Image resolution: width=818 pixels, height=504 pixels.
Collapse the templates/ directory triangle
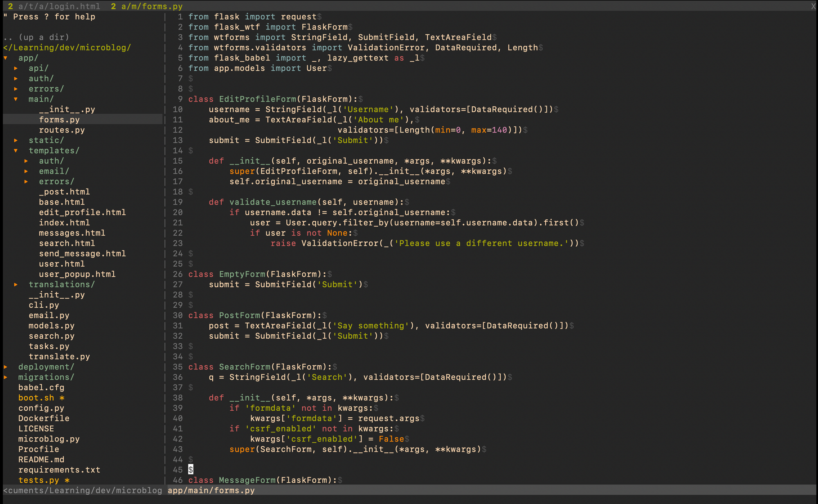coord(16,151)
